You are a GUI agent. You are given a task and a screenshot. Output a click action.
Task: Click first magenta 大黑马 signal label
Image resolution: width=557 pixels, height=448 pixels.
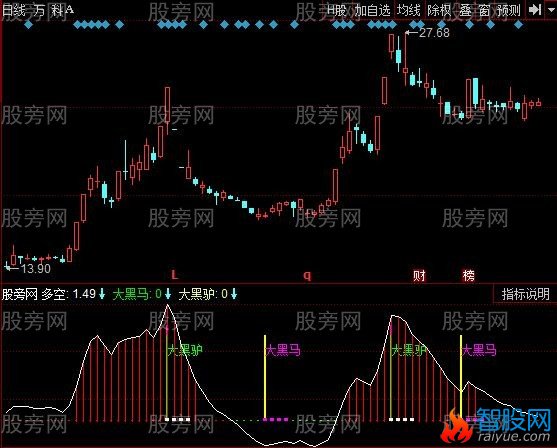tap(283, 351)
